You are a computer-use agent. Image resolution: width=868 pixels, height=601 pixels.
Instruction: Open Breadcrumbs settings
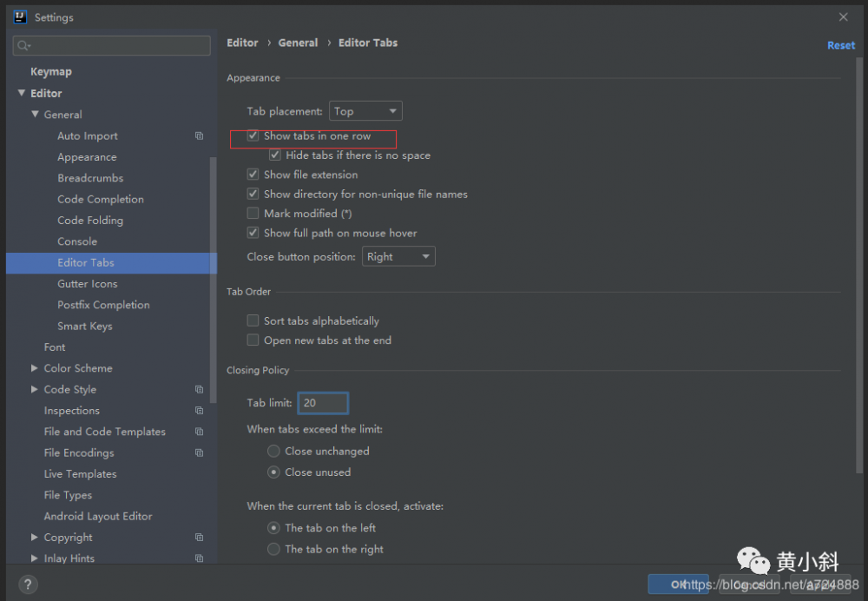coord(90,178)
